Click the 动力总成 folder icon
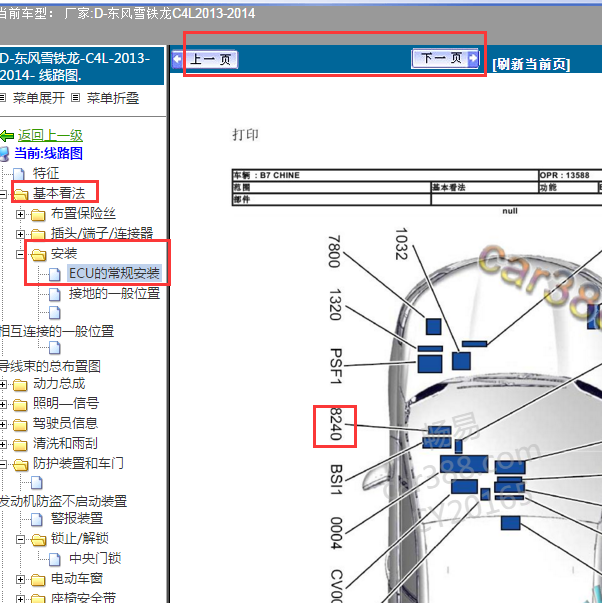 click(20, 385)
